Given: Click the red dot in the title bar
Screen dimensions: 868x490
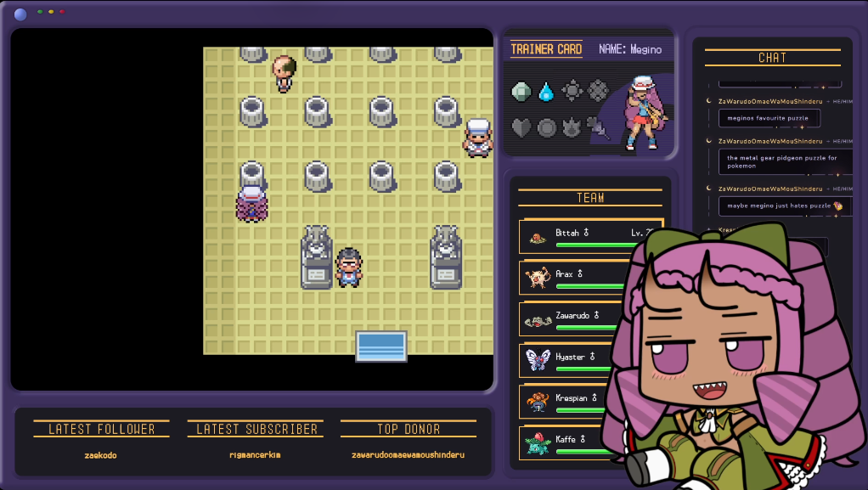Looking at the screenshot, I should click(62, 12).
